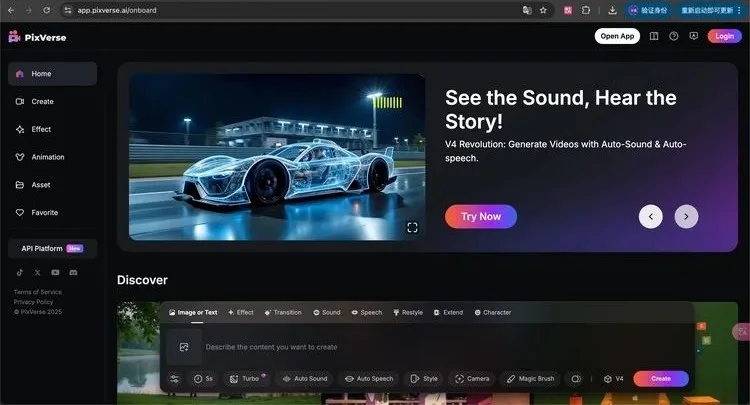The image size is (750, 405).
Task: Switch to the Transition tab
Action: 283,312
